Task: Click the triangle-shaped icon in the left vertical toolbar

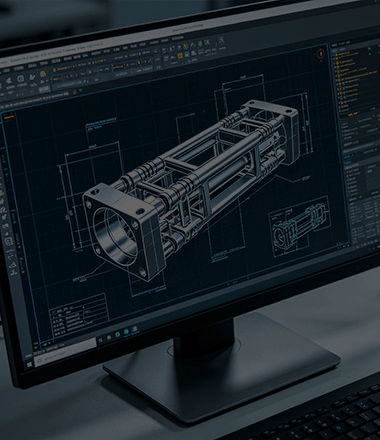Action: pos(13,265)
